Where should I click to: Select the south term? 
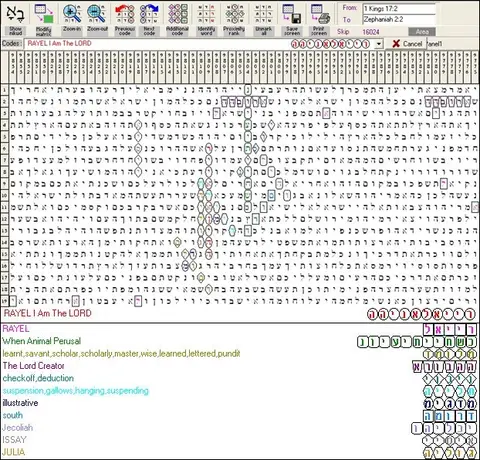coord(13,415)
